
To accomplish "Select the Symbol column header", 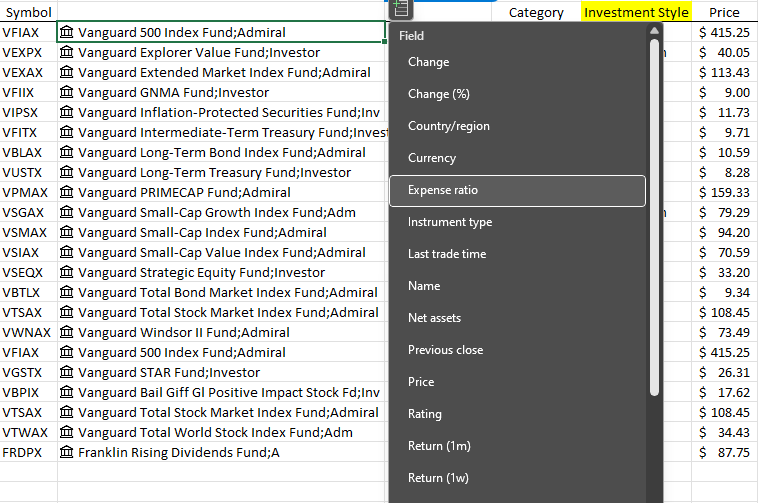I will [29, 12].
